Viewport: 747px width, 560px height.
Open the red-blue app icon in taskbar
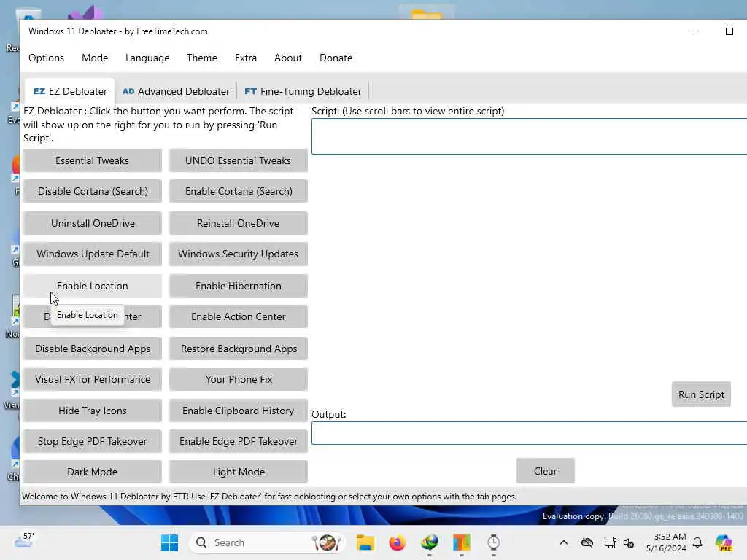click(462, 542)
